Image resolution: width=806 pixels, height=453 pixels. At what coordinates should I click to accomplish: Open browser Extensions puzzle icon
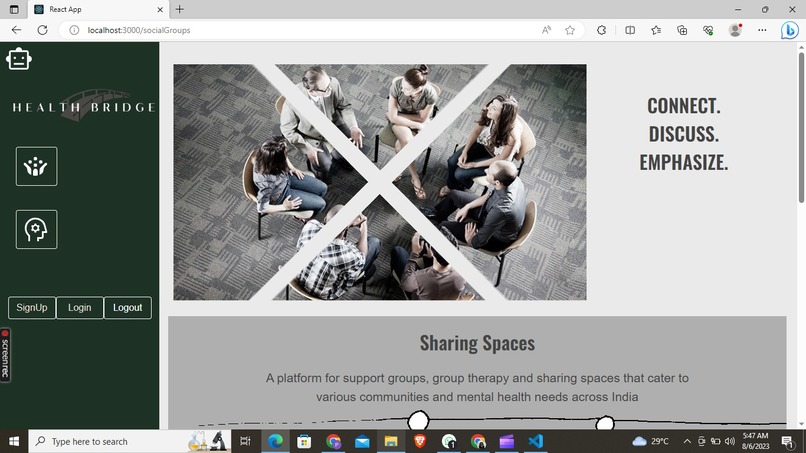coord(601,30)
